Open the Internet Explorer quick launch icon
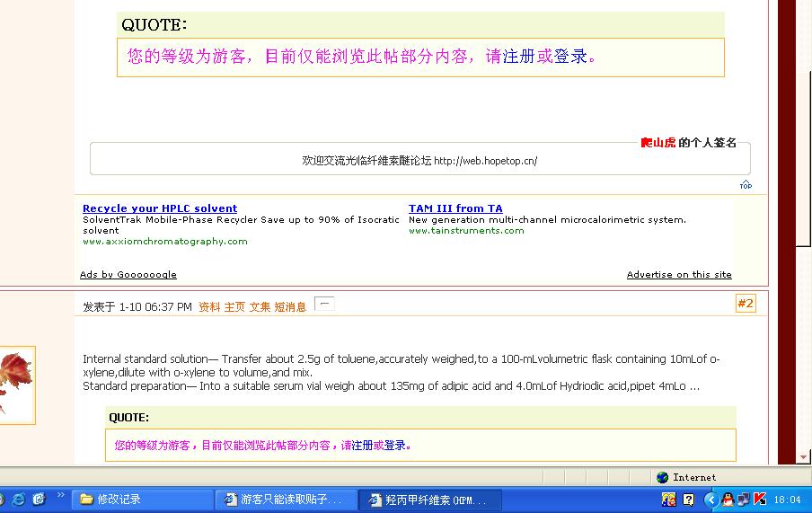The width and height of the screenshot is (812, 513). 19,499
